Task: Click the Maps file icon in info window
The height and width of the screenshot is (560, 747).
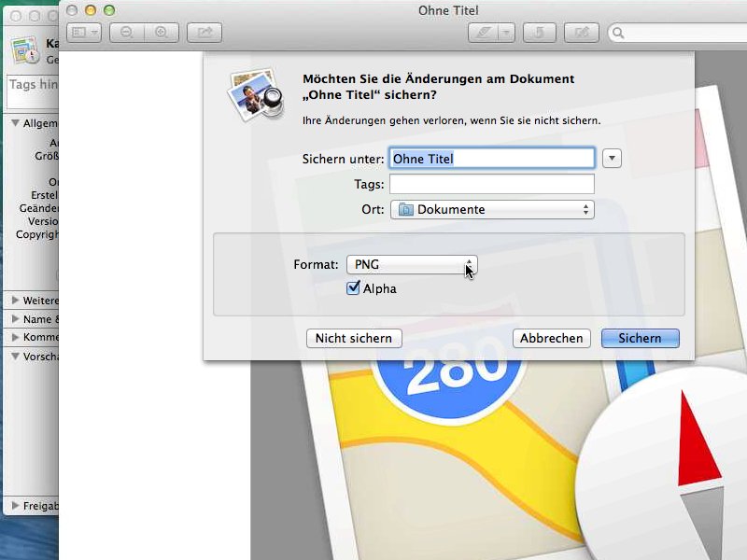Action: (26, 50)
